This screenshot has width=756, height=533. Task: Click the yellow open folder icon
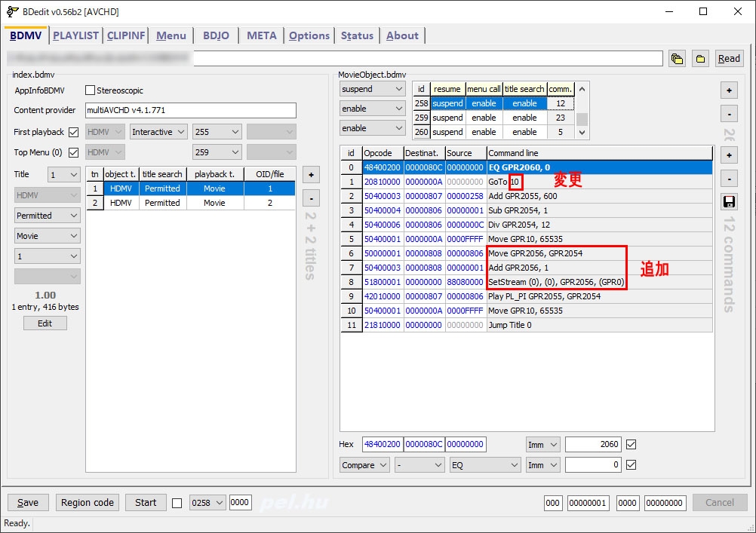point(701,59)
